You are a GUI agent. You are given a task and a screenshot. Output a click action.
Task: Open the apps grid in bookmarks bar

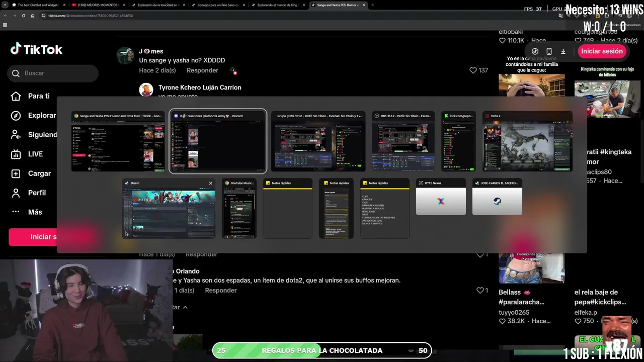point(5,25)
